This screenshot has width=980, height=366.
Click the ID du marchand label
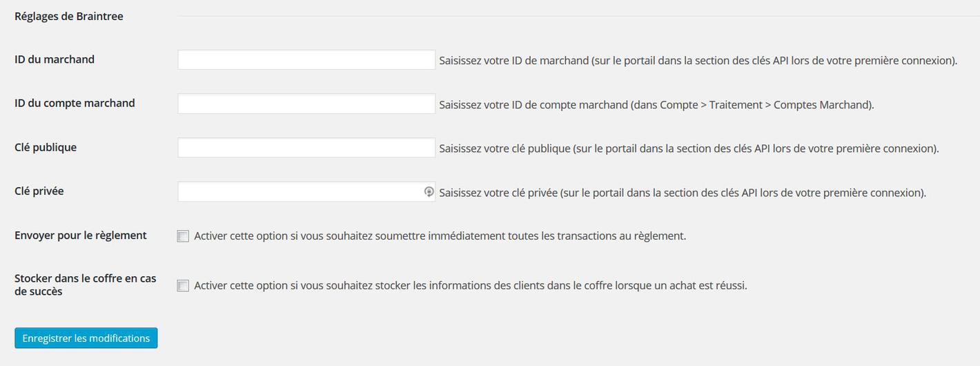click(x=55, y=59)
